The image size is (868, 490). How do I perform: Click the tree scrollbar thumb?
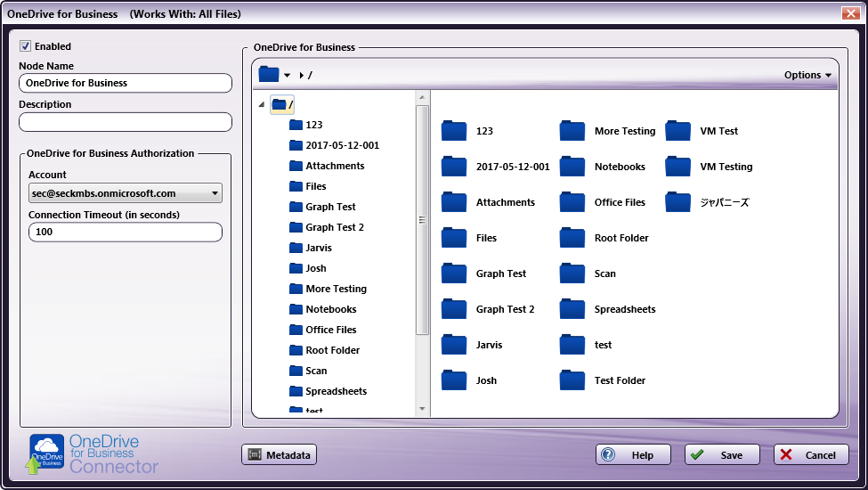(422, 220)
